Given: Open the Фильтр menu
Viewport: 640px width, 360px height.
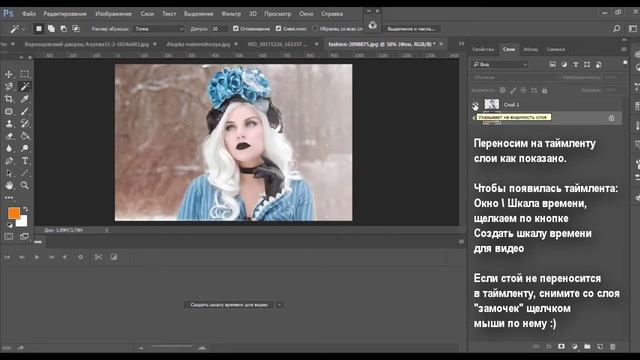Looking at the screenshot, I should tap(231, 14).
